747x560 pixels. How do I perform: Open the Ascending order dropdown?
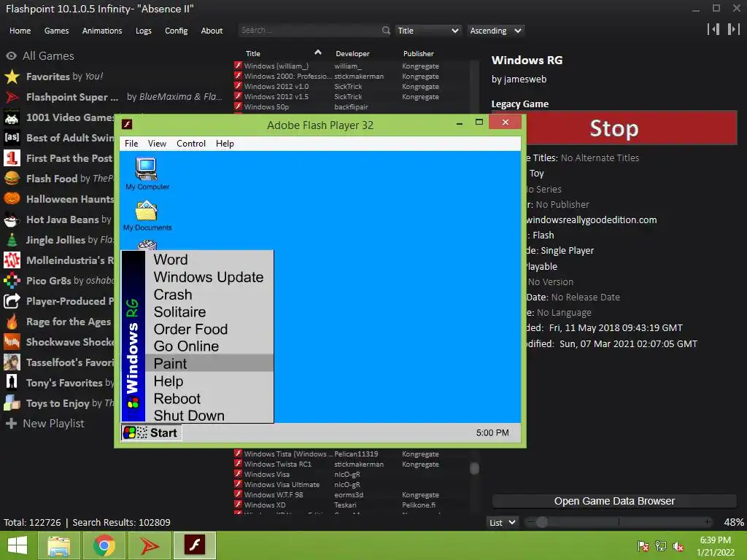[x=495, y=31]
